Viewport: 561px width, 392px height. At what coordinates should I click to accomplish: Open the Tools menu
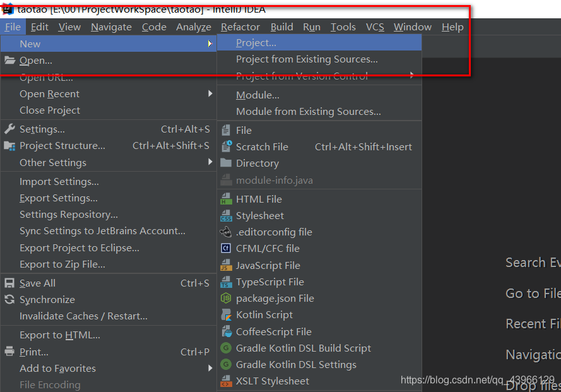[x=343, y=27]
